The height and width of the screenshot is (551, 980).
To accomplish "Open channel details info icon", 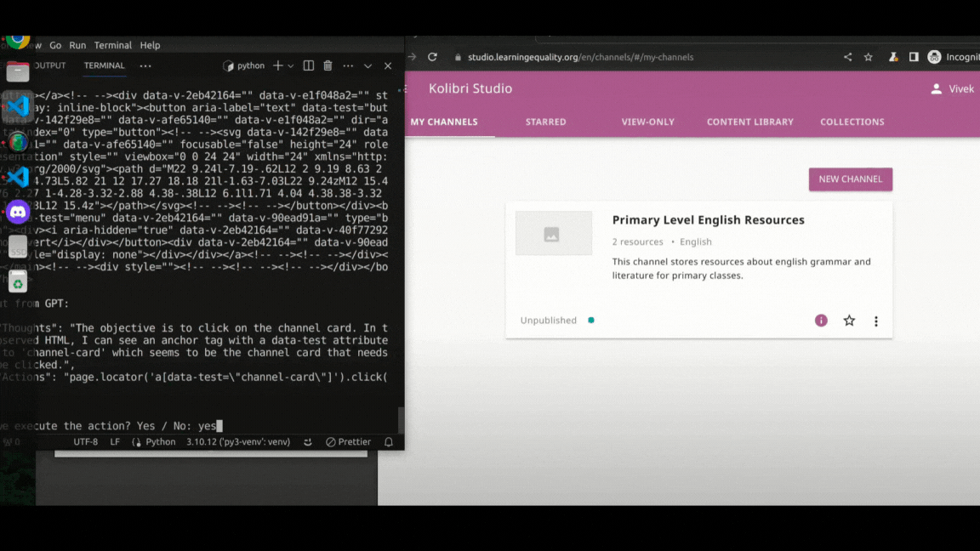I will click(821, 321).
